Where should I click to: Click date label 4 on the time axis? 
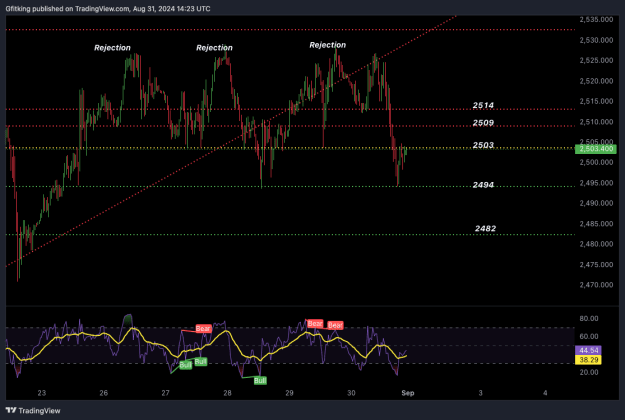(545, 393)
